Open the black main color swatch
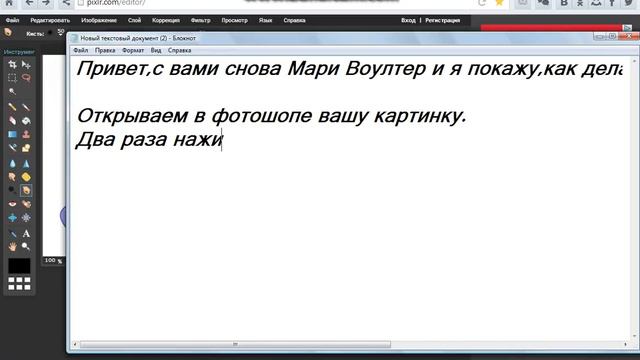 (19, 266)
